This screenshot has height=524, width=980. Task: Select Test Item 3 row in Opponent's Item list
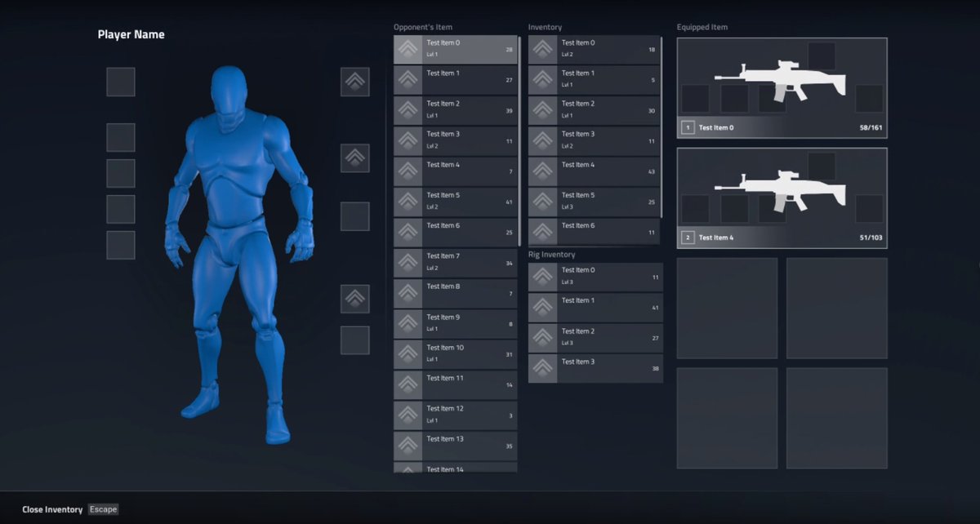click(x=455, y=141)
